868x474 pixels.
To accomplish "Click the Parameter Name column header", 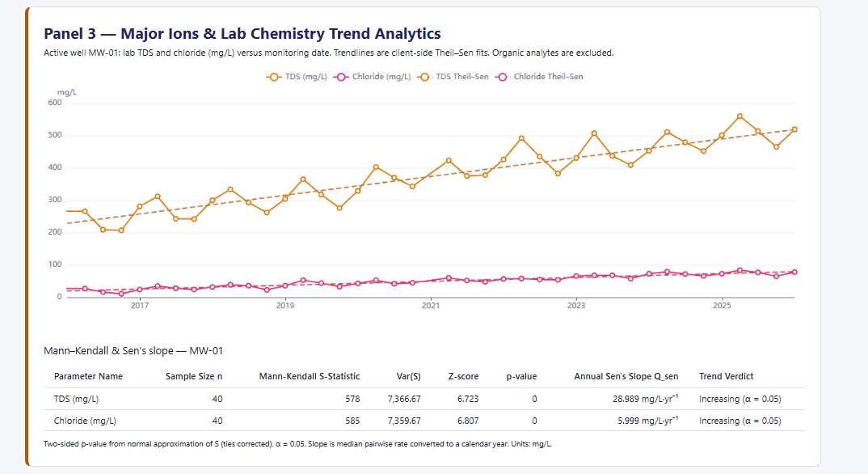I will point(88,377).
